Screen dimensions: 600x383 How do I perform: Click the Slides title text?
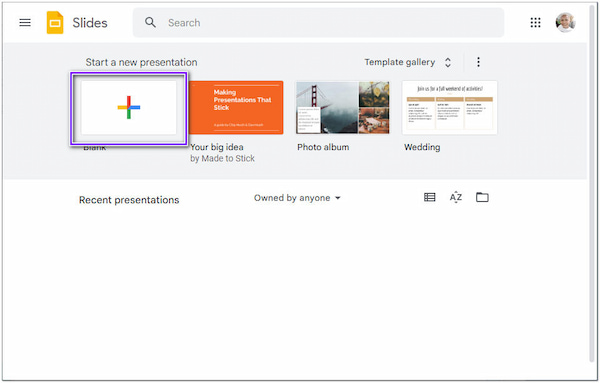point(90,23)
